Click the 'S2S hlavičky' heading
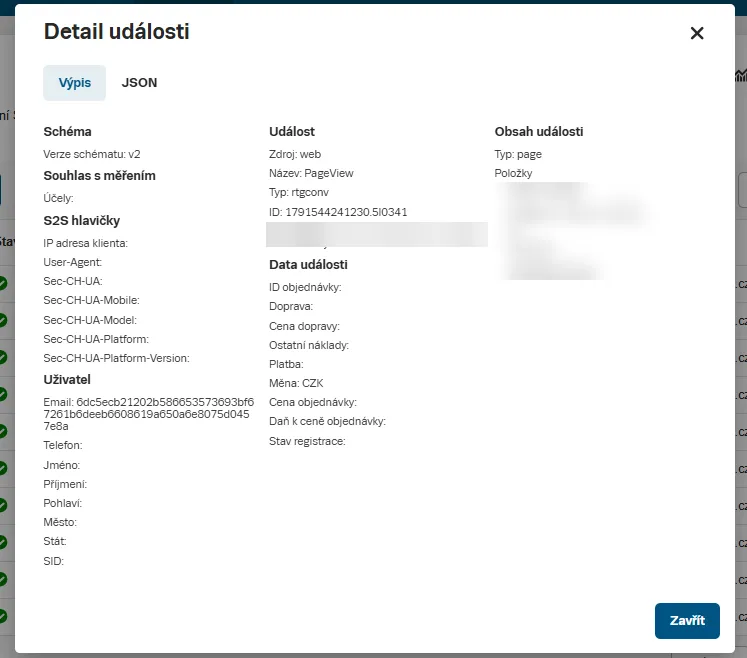The width and height of the screenshot is (747, 658). [81, 221]
